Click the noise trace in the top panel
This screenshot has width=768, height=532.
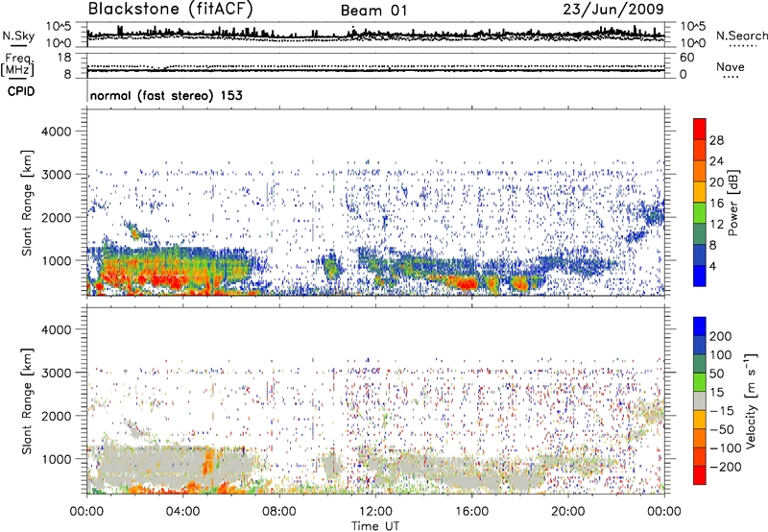point(375,35)
